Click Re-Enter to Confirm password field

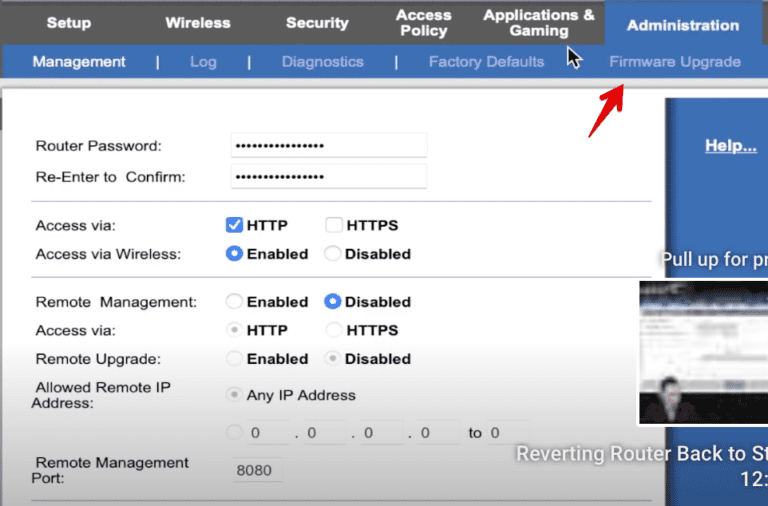(328, 177)
